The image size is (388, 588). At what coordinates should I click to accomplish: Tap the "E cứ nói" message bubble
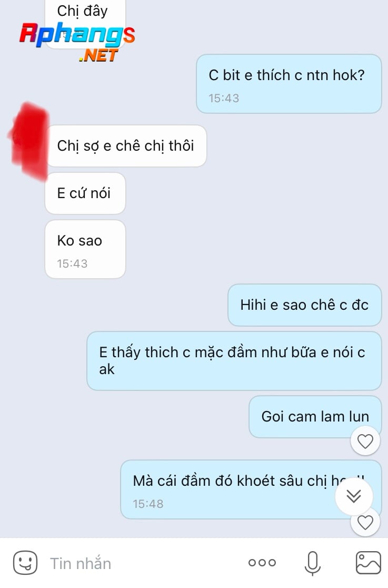[x=85, y=193]
